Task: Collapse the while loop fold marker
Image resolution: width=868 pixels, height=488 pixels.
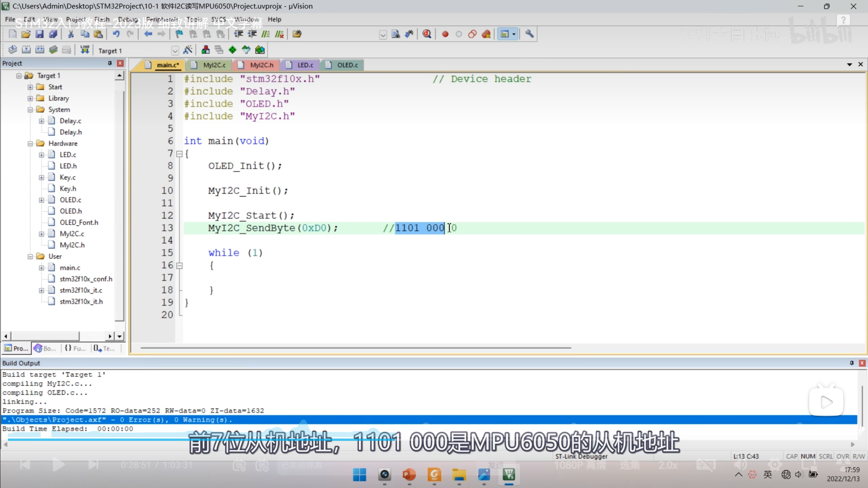Action: pos(179,266)
